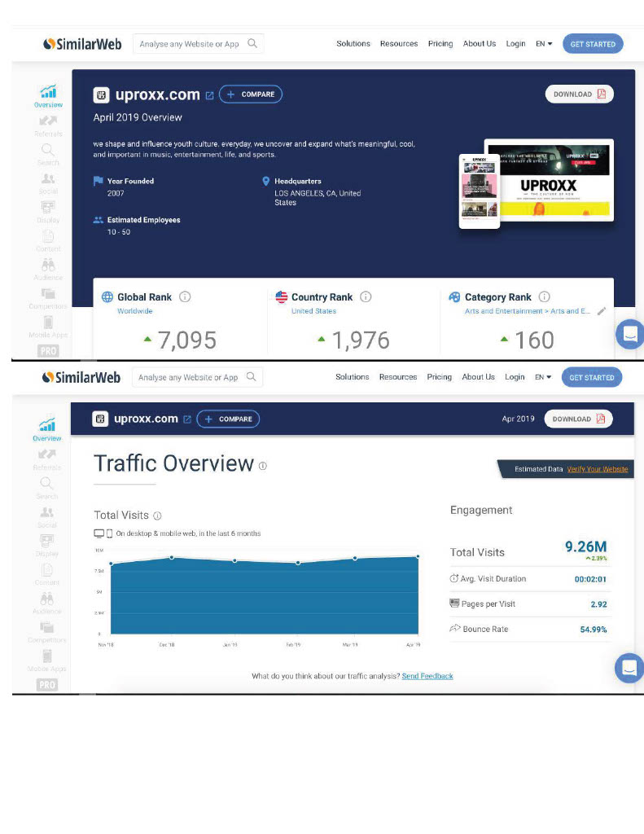Image resolution: width=644 pixels, height=834 pixels.
Task: Click the Country Rank info icon
Action: tap(366, 296)
